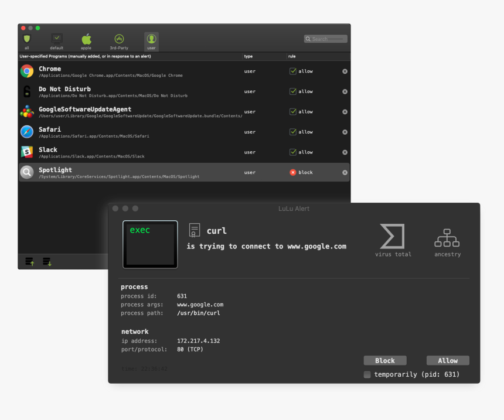This screenshot has height=420, width=504.
Task: Select the 'Do Not Disturb' row name
Action: (64, 89)
